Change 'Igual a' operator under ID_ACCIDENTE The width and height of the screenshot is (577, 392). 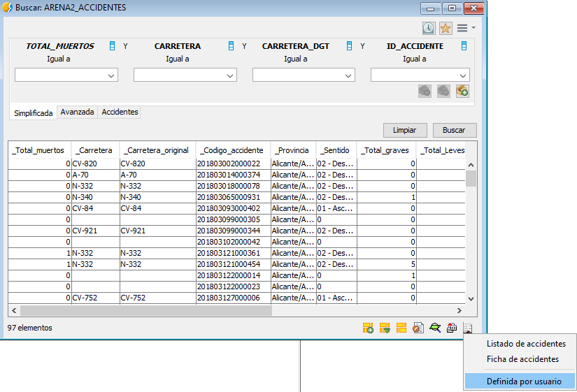pos(414,59)
